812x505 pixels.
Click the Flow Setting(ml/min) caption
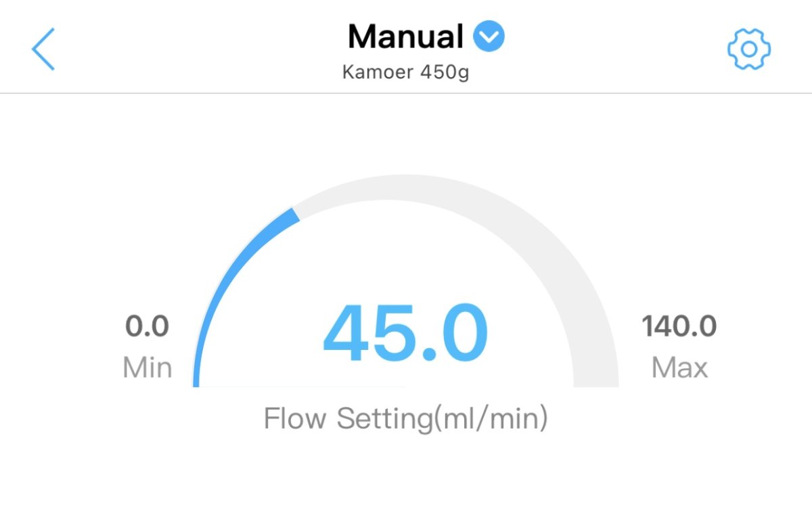405,418
